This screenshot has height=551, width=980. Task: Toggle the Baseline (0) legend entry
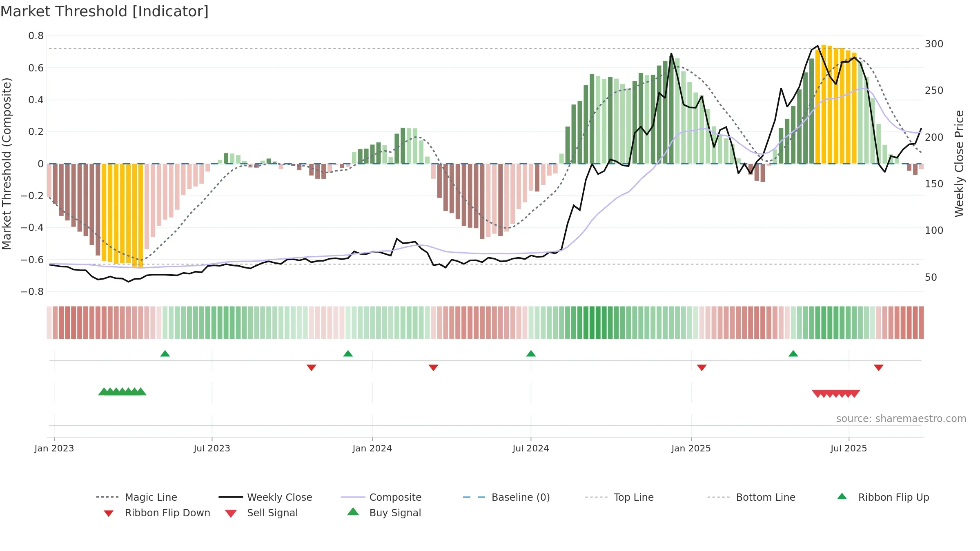coord(506,497)
